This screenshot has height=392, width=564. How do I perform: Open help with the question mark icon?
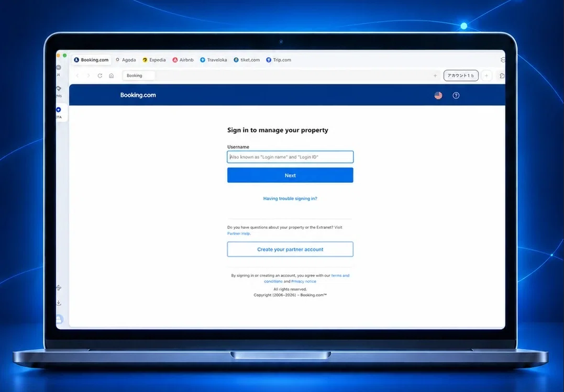coord(456,95)
